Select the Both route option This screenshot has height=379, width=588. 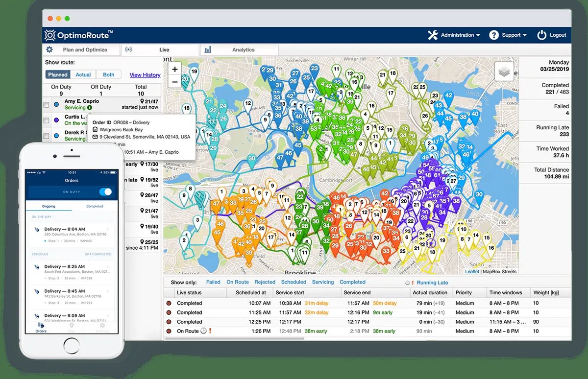pyautogui.click(x=109, y=75)
